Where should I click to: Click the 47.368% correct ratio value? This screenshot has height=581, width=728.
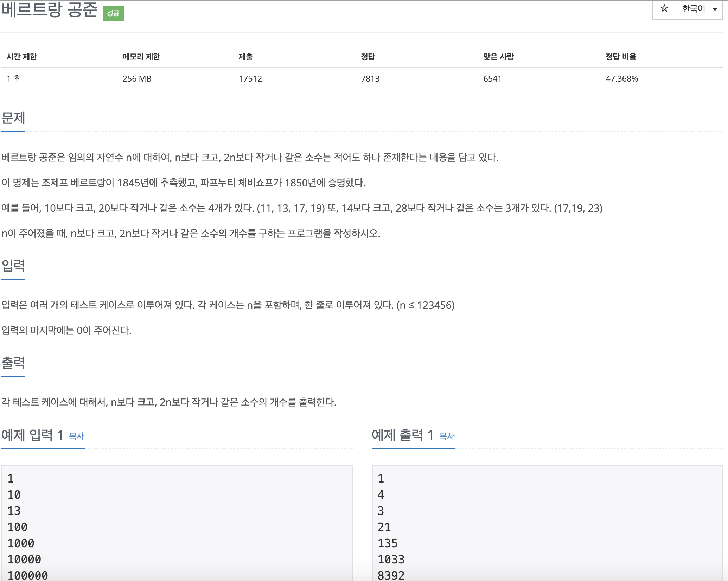[621, 79]
